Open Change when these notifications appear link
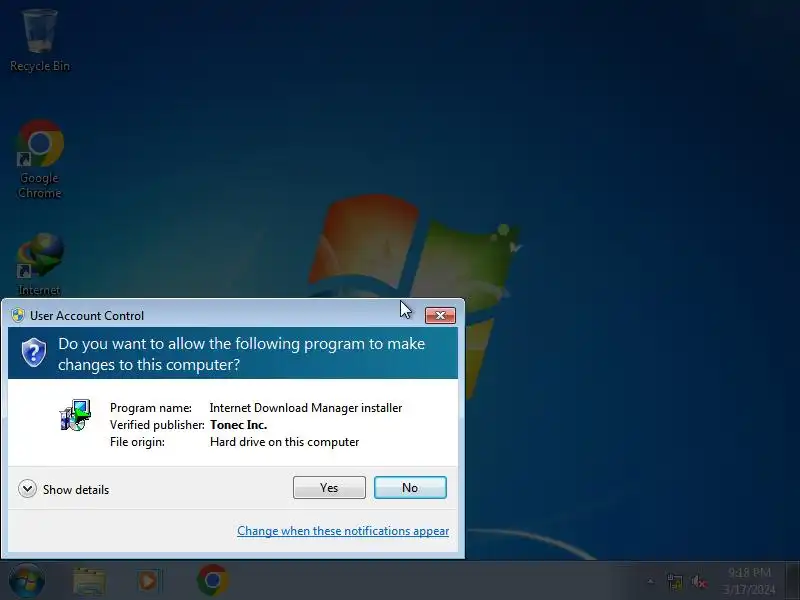This screenshot has height=600, width=800. [343, 531]
